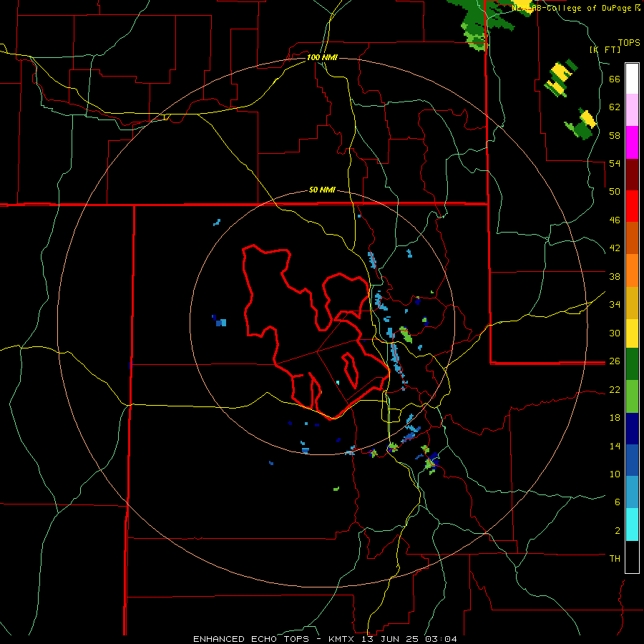Click the light pink legend swatch
Image resolution: width=644 pixels, height=644 pixels.
pyautogui.click(x=632, y=110)
